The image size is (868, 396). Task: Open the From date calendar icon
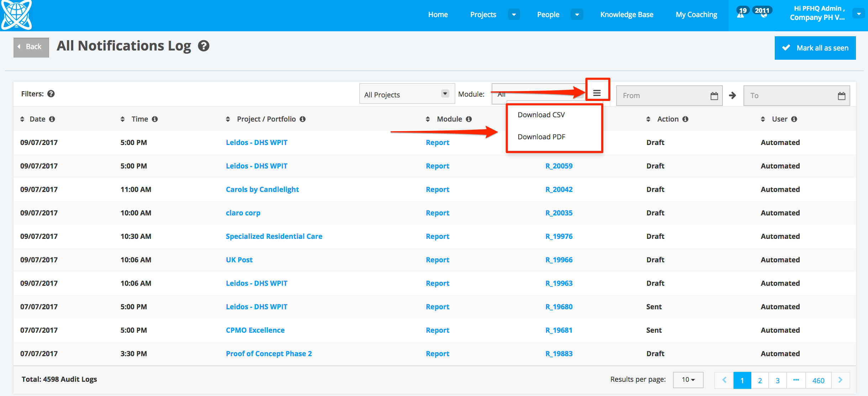click(714, 96)
